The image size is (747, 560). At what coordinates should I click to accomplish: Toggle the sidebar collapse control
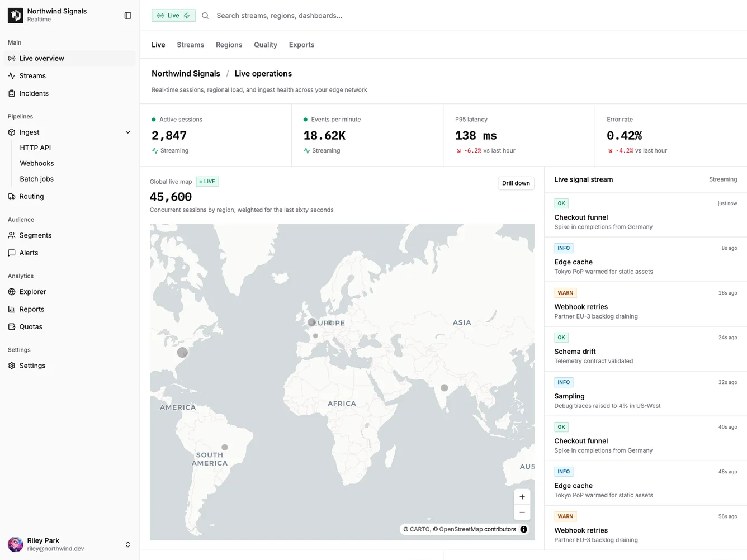click(x=128, y=15)
